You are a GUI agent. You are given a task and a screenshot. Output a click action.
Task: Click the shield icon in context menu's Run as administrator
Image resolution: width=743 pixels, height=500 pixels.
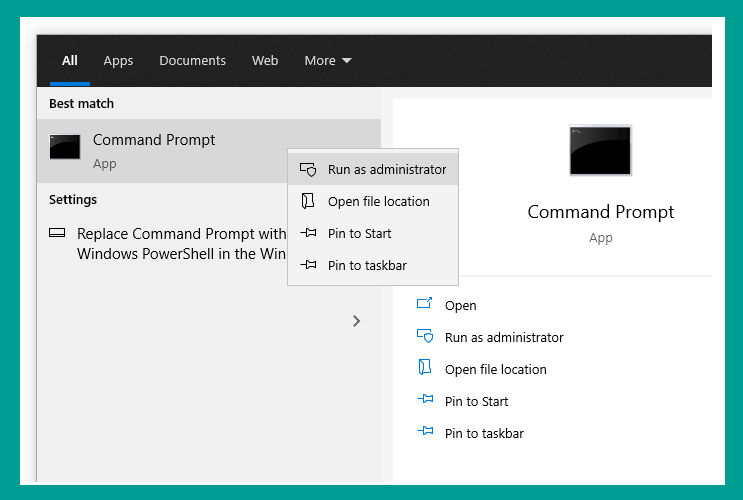click(x=308, y=169)
